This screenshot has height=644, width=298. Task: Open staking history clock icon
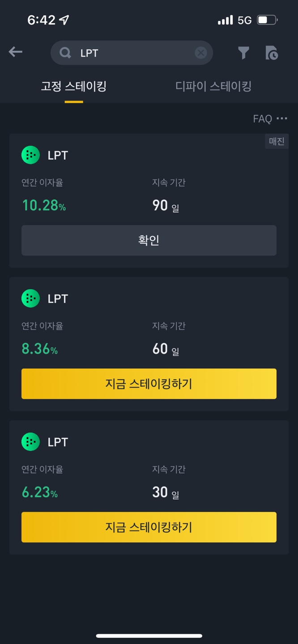[x=272, y=53]
